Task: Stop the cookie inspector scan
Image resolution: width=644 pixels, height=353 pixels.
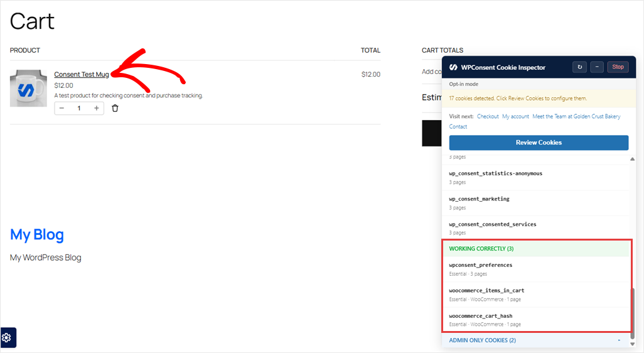Action: [x=618, y=67]
